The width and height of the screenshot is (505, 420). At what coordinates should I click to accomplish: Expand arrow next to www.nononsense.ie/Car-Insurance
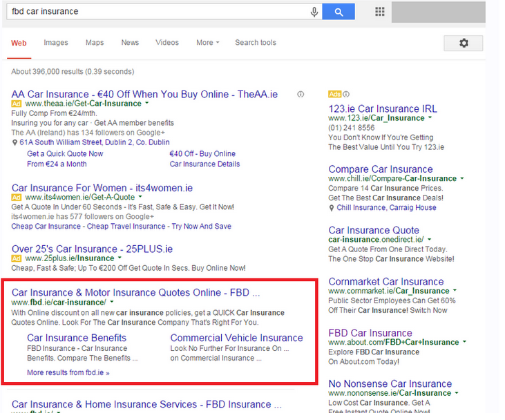(457, 393)
